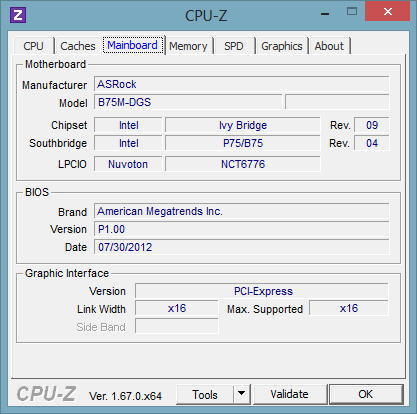Image resolution: width=417 pixels, height=414 pixels.
Task: Select the Mainboard tab
Action: point(133,45)
